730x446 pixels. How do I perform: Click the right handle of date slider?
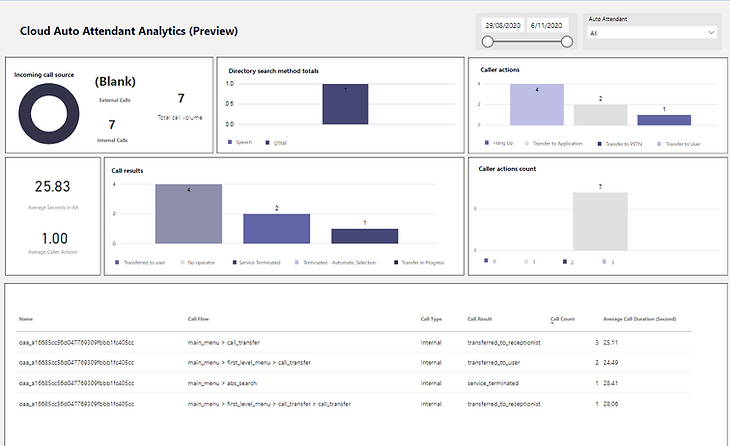coord(567,41)
